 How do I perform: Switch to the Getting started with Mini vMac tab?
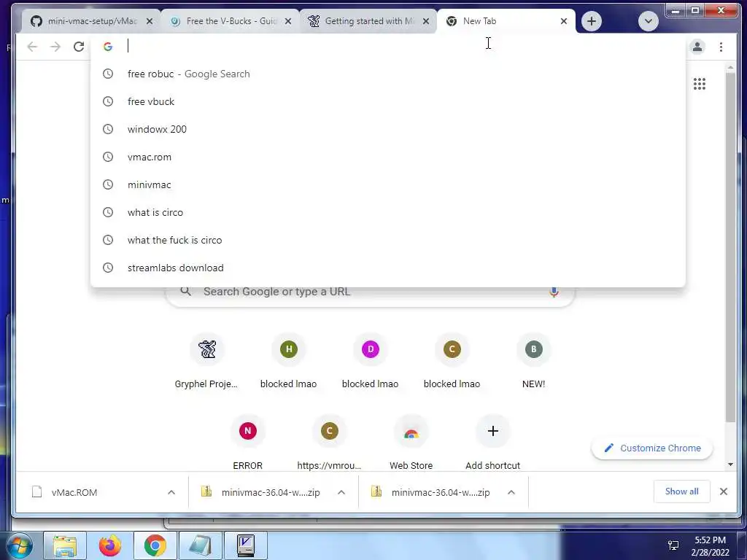tap(368, 21)
